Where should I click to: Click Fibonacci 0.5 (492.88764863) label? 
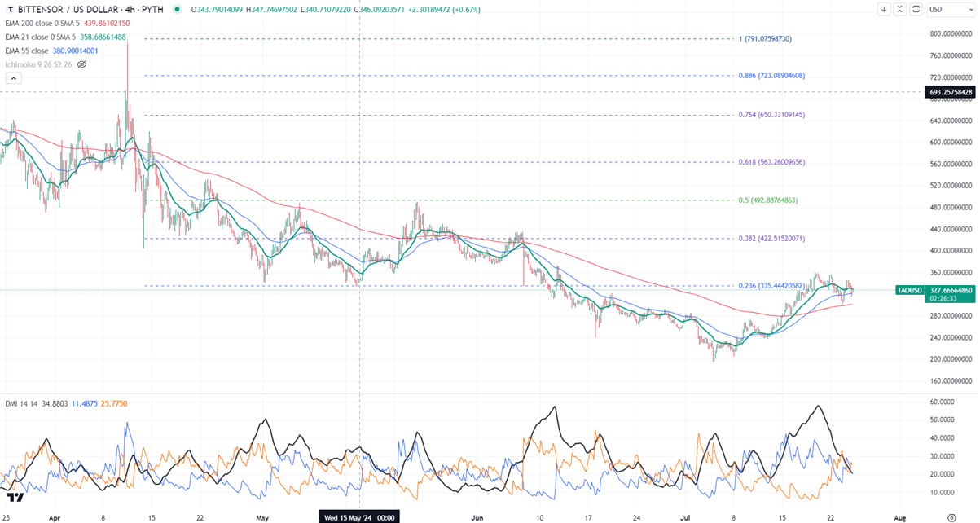point(767,200)
